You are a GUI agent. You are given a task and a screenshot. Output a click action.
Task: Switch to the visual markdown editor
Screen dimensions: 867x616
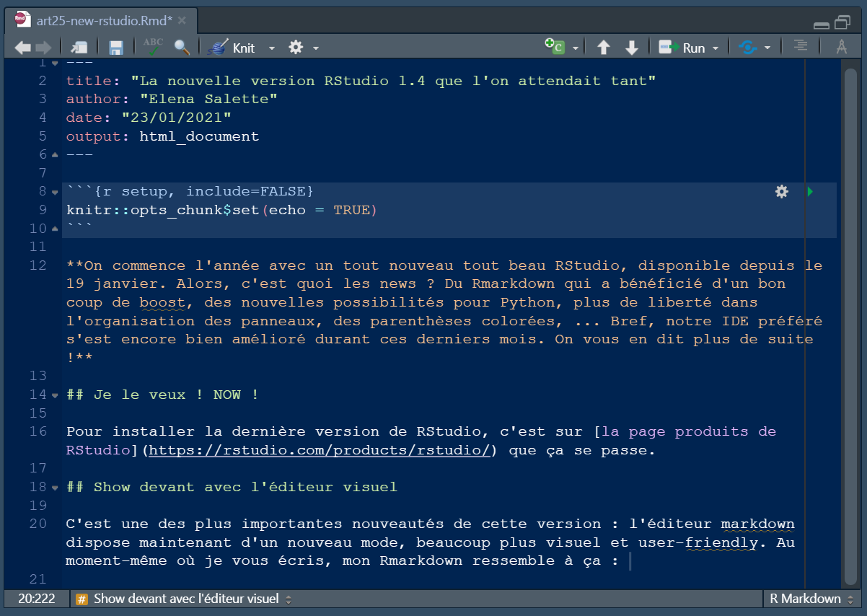coord(841,48)
